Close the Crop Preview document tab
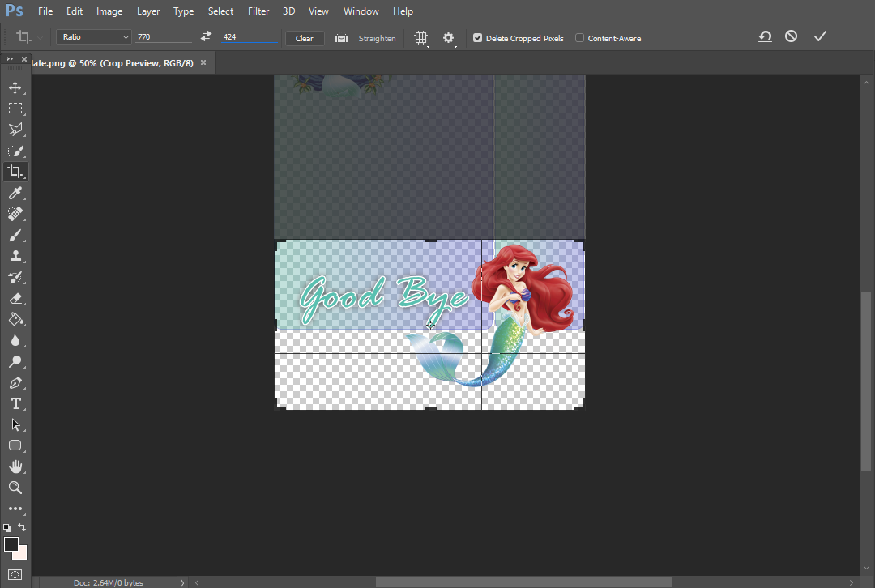This screenshot has width=875, height=588. click(203, 62)
